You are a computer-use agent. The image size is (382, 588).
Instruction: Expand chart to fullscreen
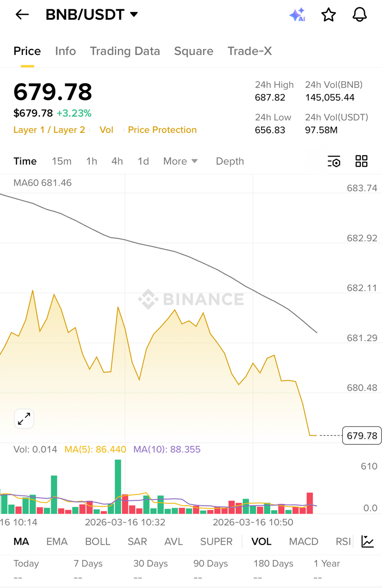[24, 419]
